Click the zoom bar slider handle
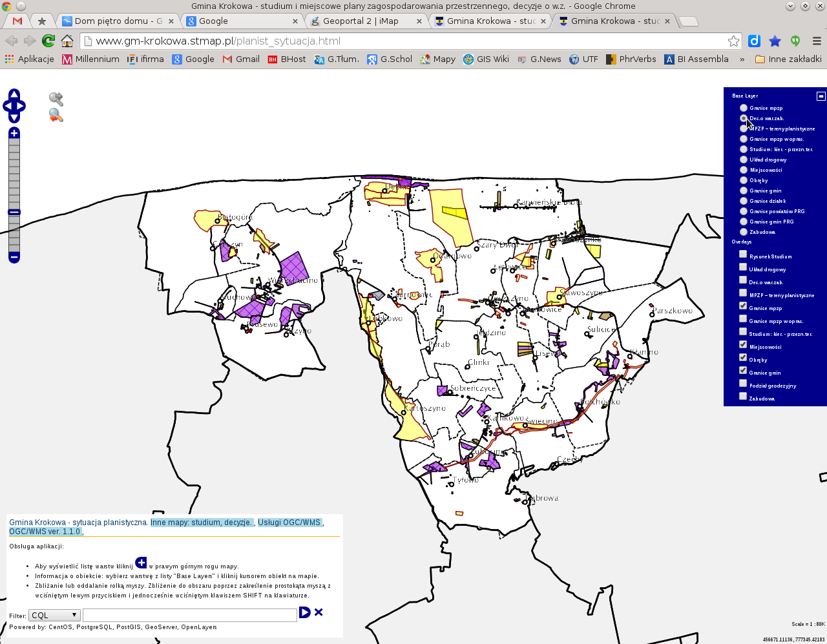Viewport: 827px width, 644px height. (x=14, y=212)
